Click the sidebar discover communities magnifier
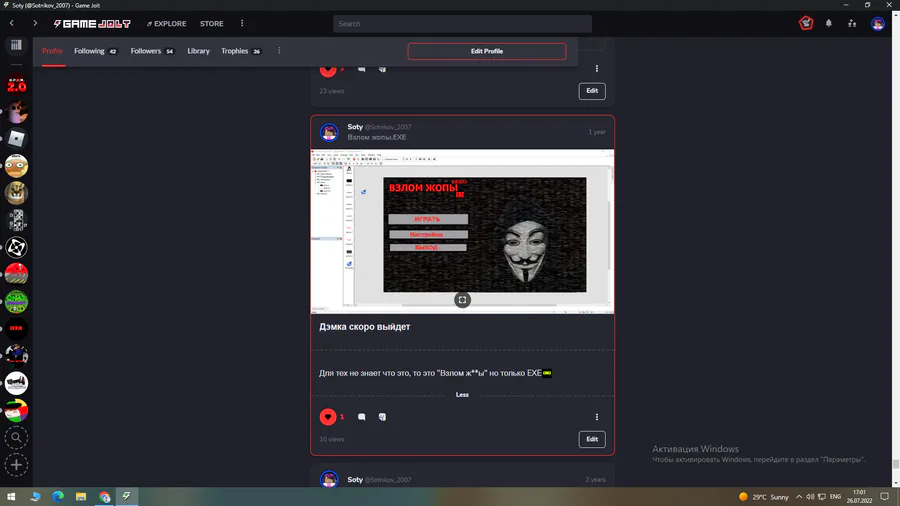 (16, 438)
